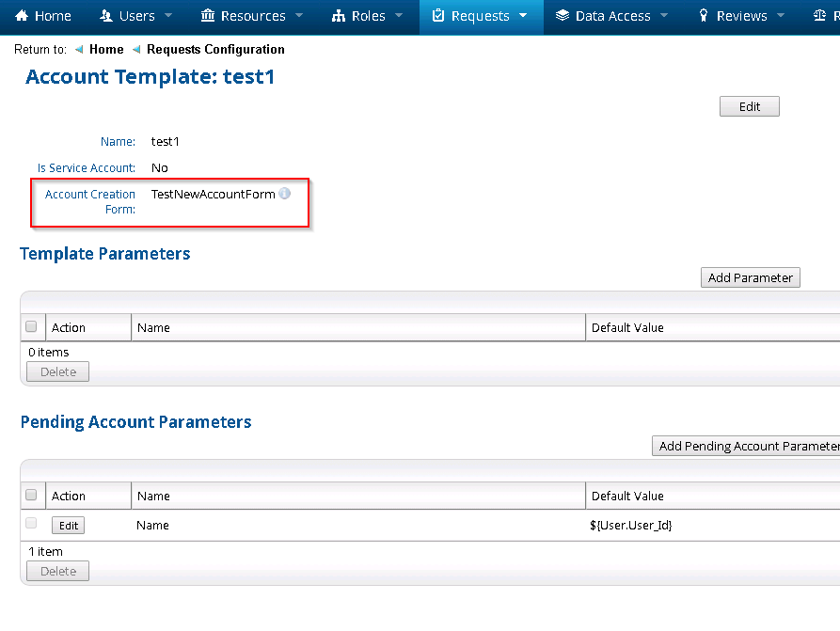Click the Data Access layers icon
The height and width of the screenshot is (631, 840).
(563, 16)
